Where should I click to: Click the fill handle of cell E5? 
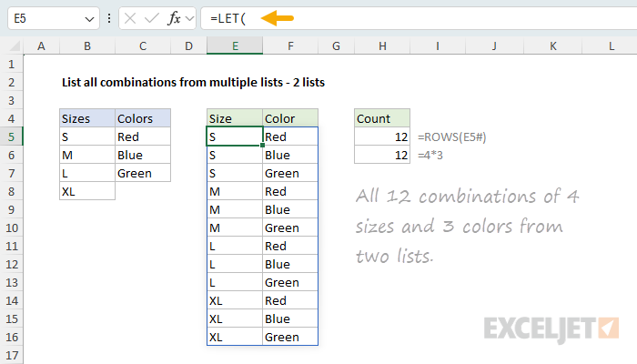click(x=262, y=146)
